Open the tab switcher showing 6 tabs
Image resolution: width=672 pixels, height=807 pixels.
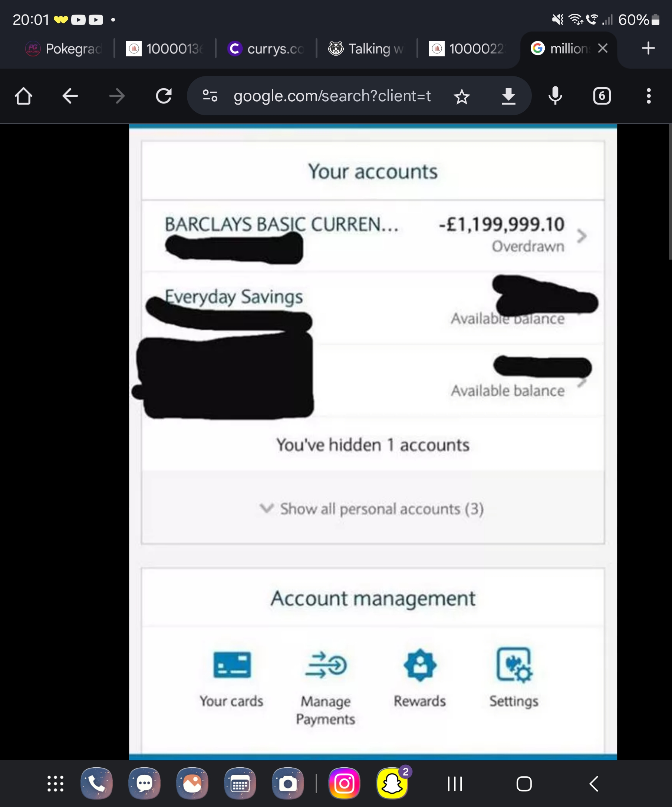[602, 96]
